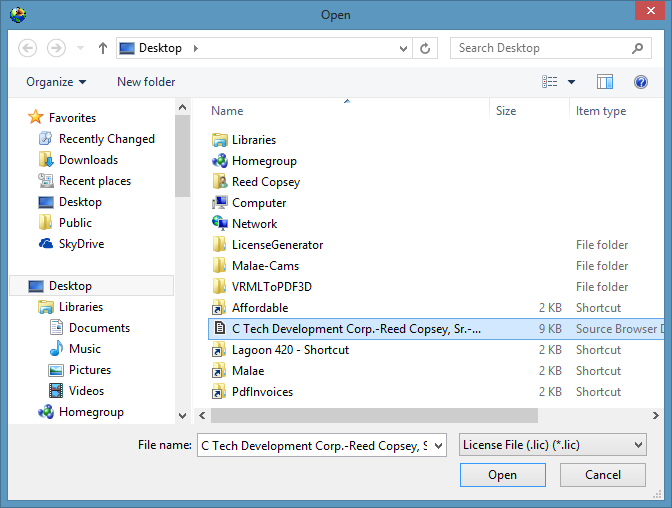Open Libraries in navigation tree

(x=81, y=307)
